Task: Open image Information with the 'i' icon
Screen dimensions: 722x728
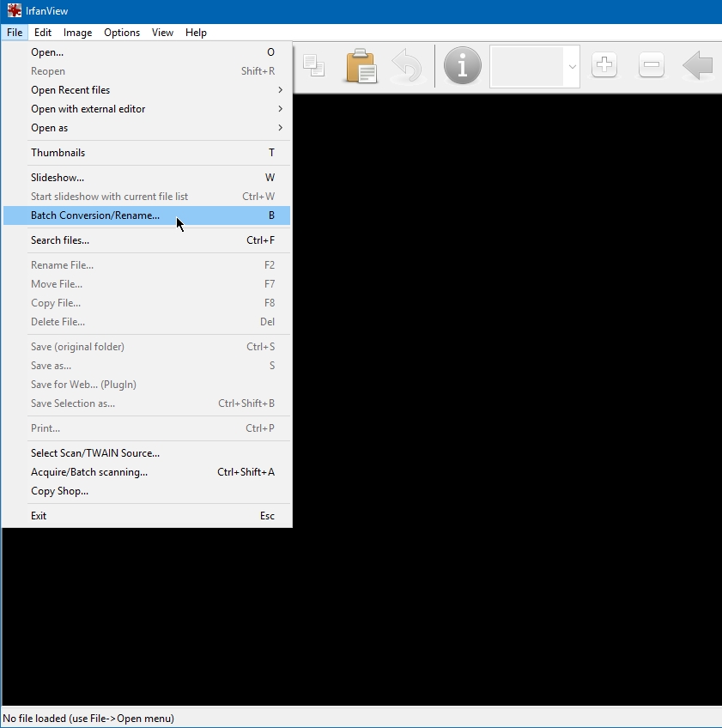Action: coord(462,66)
